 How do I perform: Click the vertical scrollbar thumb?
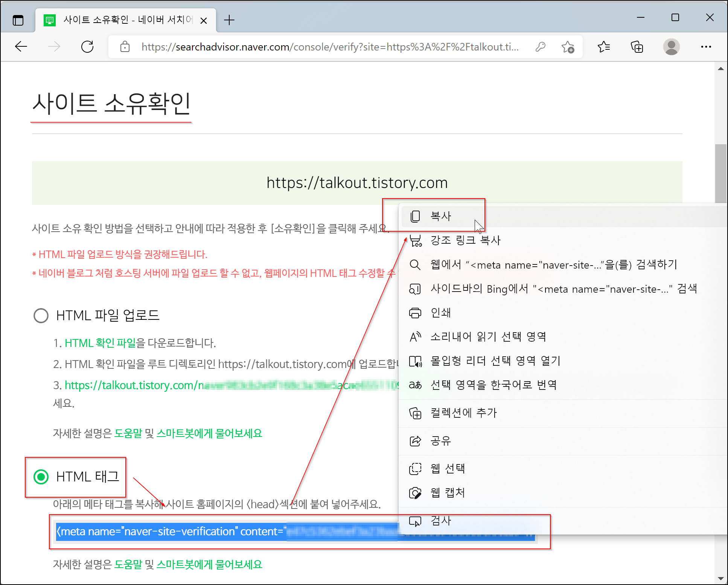point(720,173)
